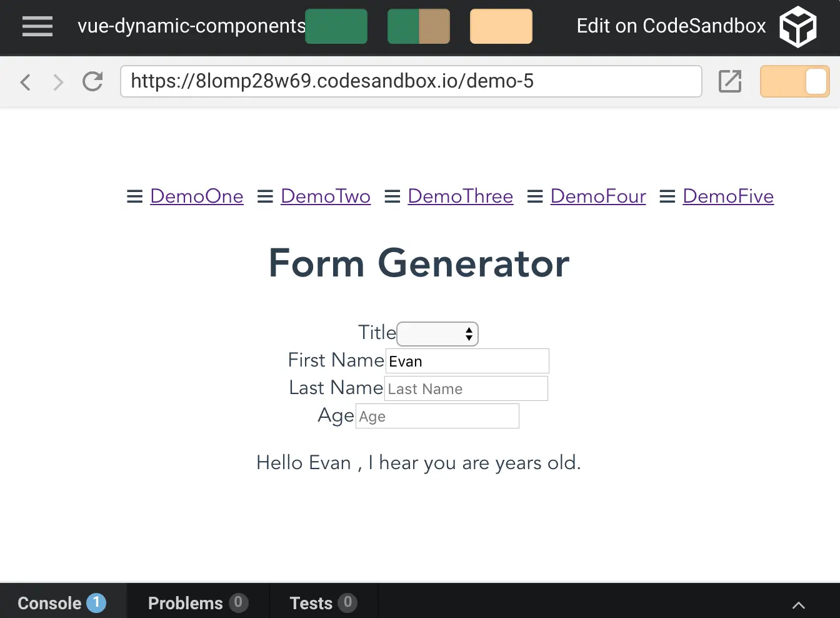Refresh the preview with the reload icon
The height and width of the screenshot is (618, 840).
click(92, 81)
